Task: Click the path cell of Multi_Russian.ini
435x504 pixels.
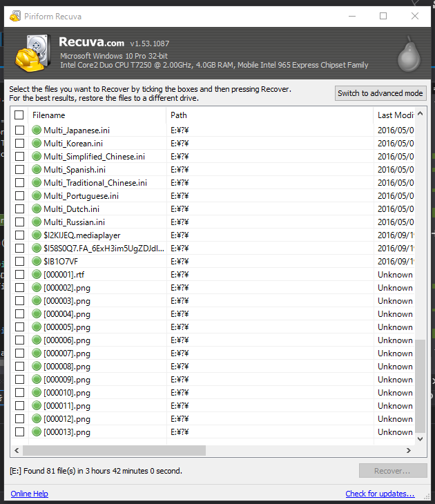Action: (270, 222)
